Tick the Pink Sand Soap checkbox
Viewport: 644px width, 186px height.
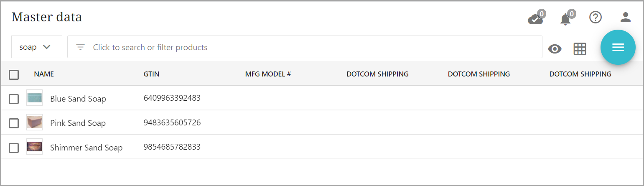[14, 123]
